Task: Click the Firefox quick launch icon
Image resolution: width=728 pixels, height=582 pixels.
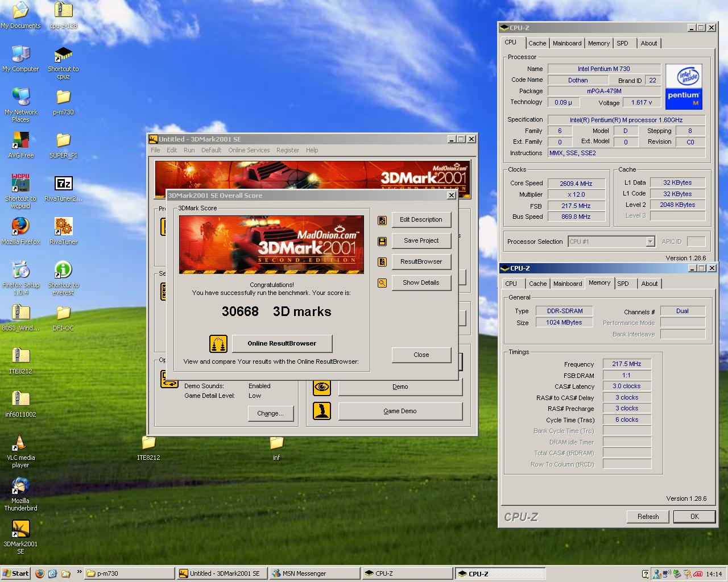Action: [39, 573]
